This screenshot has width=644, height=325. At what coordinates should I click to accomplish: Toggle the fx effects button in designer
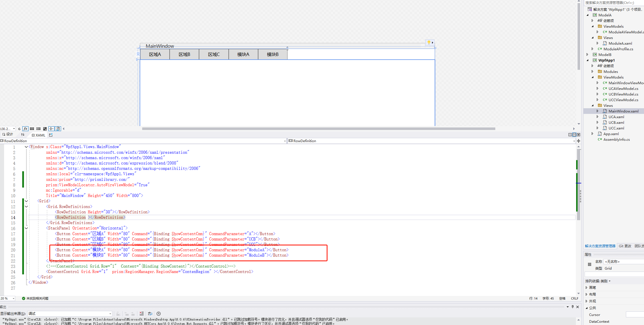point(25,129)
